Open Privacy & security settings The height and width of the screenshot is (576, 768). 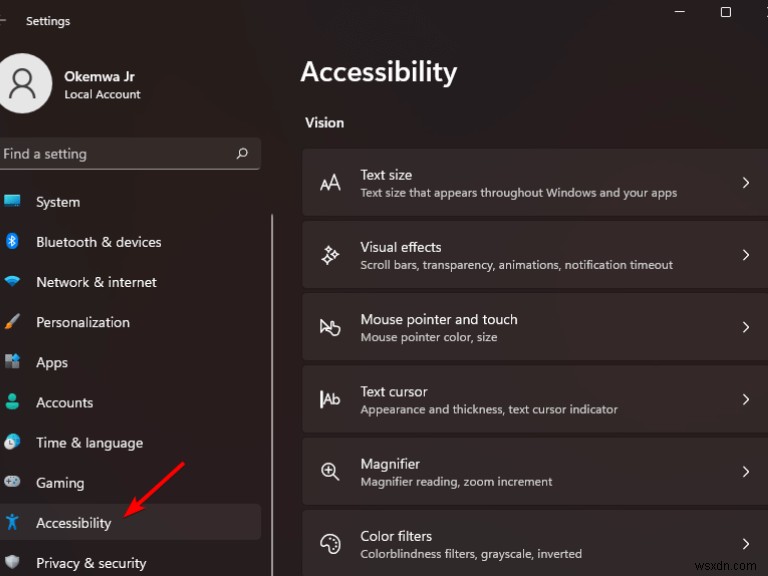[130, 562]
